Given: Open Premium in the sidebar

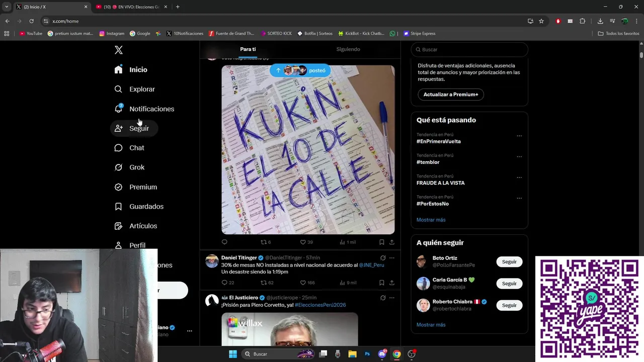Looking at the screenshot, I should [x=136, y=187].
